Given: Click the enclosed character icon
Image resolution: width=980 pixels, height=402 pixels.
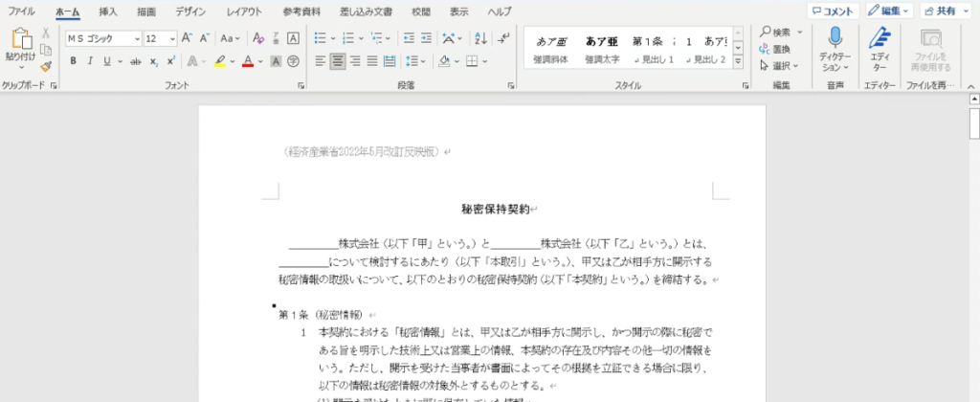Looking at the screenshot, I should pos(293,60).
